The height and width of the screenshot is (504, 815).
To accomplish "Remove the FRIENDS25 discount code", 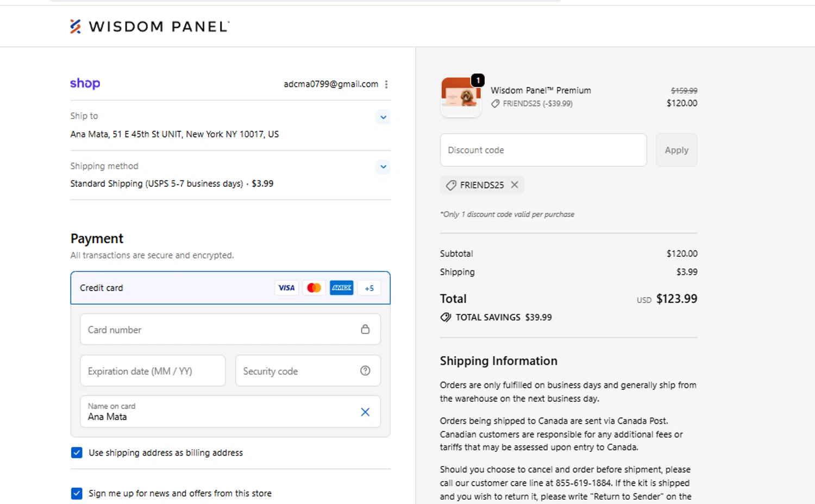I will [515, 185].
